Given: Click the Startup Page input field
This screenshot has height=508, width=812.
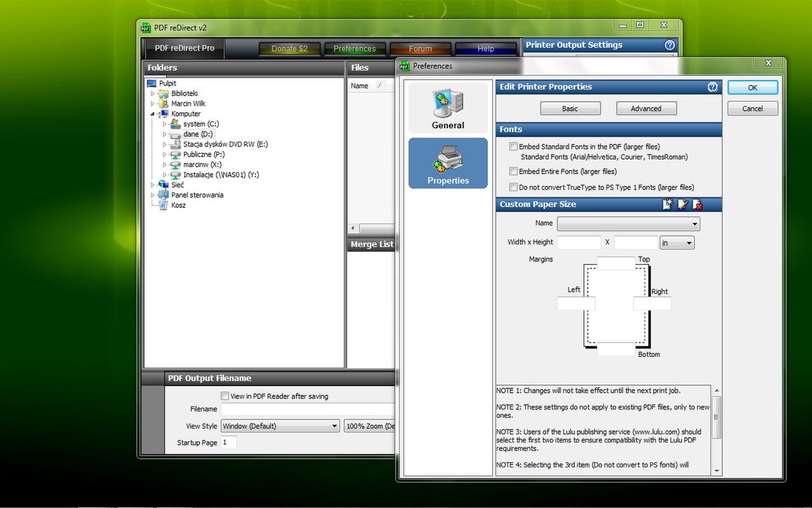Looking at the screenshot, I should click(228, 443).
